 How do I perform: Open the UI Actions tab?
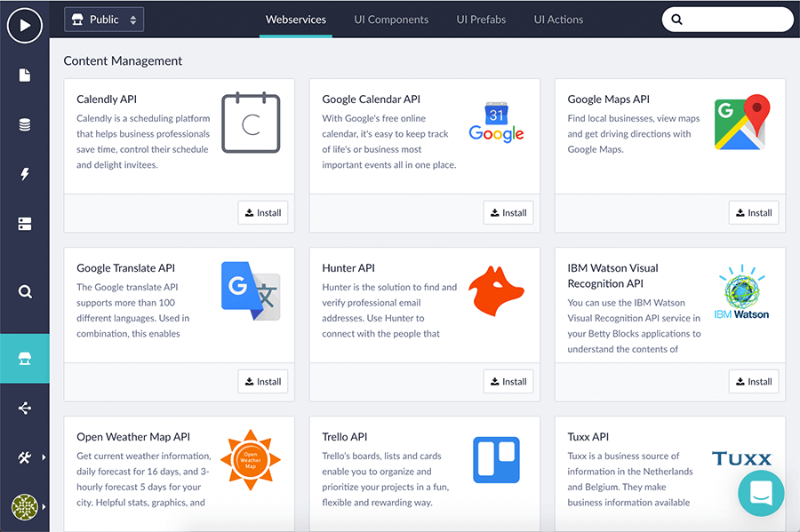pyautogui.click(x=558, y=20)
